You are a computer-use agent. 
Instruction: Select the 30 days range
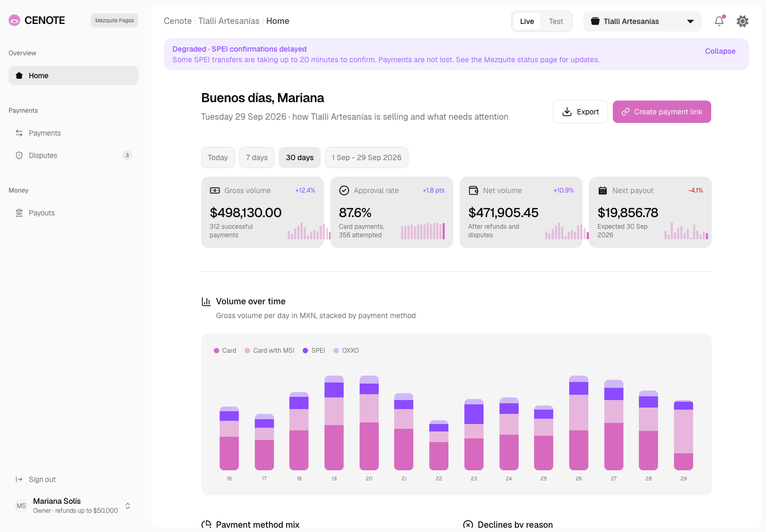(x=300, y=157)
